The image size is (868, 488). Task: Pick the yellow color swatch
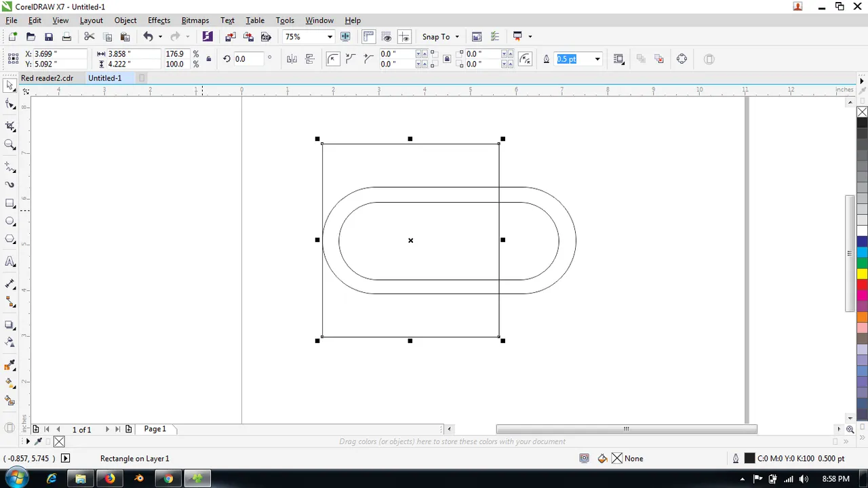click(x=862, y=273)
